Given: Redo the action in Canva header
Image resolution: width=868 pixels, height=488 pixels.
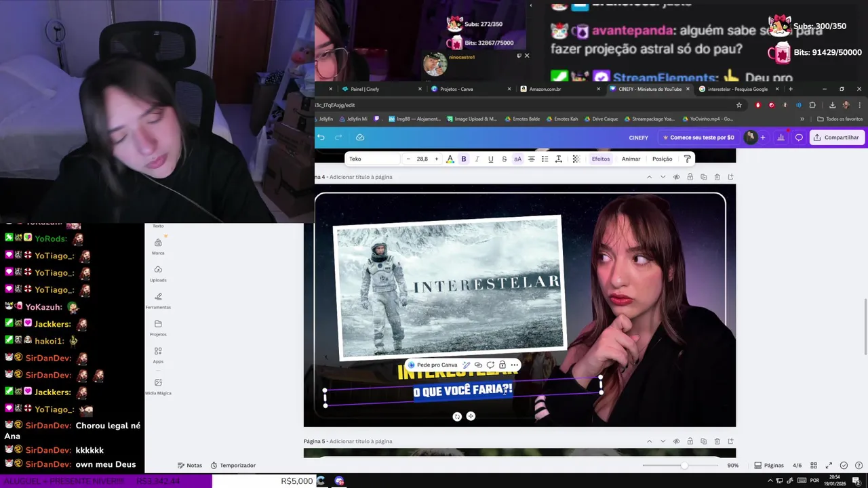Looking at the screenshot, I should tap(338, 138).
